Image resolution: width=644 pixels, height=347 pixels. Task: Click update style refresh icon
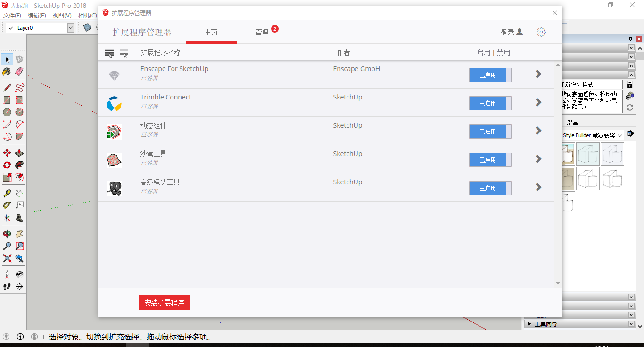pyautogui.click(x=630, y=107)
